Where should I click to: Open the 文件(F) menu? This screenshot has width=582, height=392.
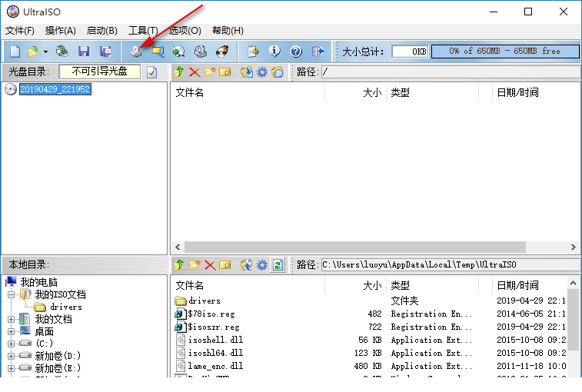click(20, 31)
